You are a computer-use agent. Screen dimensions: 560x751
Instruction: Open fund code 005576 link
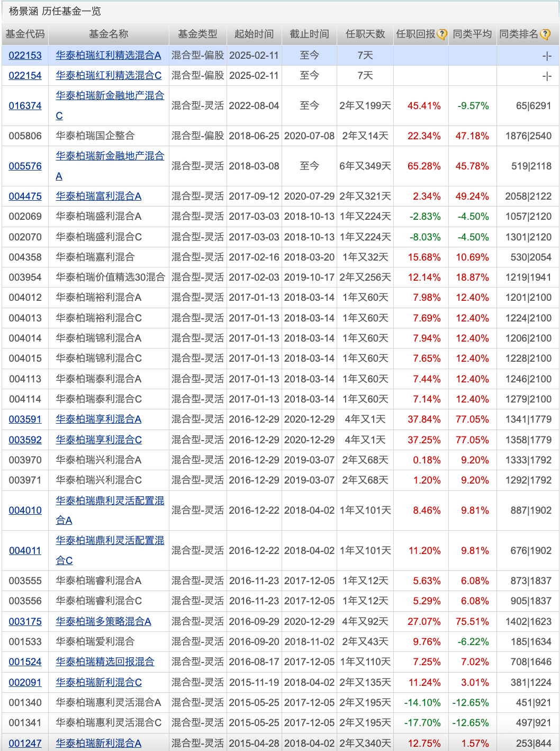[x=25, y=166]
